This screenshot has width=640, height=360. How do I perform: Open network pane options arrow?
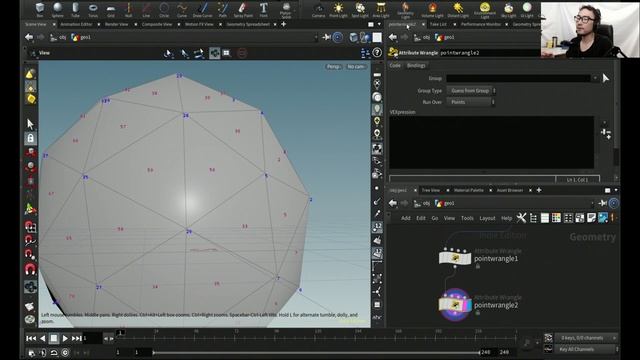click(616, 190)
